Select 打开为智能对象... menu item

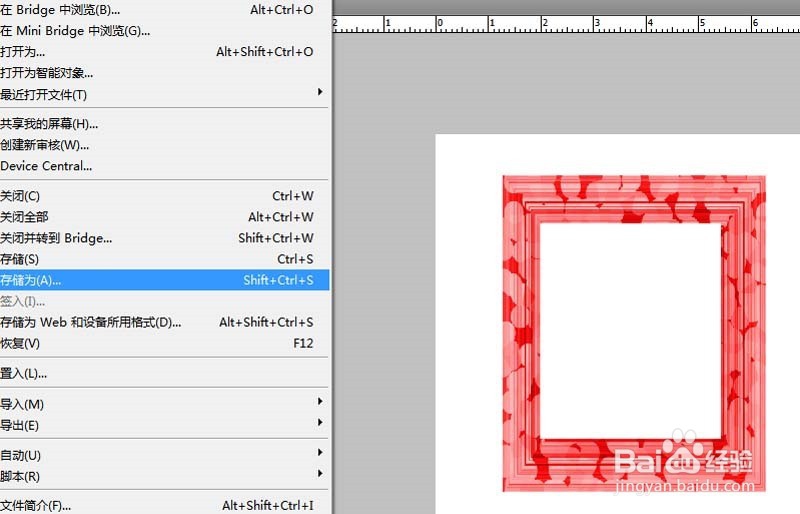pyautogui.click(x=164, y=73)
